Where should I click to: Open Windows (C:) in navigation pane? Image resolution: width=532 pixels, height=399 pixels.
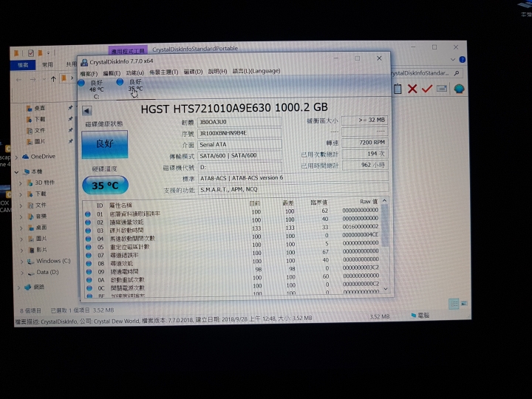pyautogui.click(x=53, y=261)
